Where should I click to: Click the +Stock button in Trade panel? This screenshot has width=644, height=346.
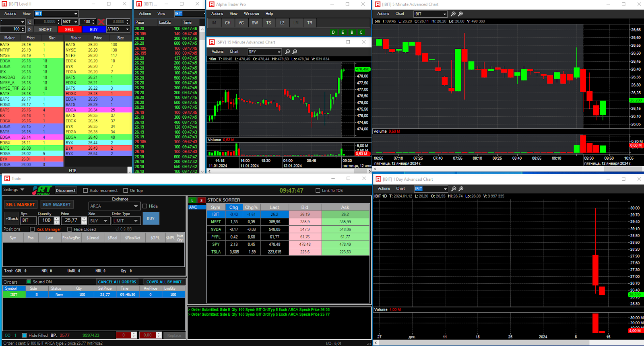point(12,219)
